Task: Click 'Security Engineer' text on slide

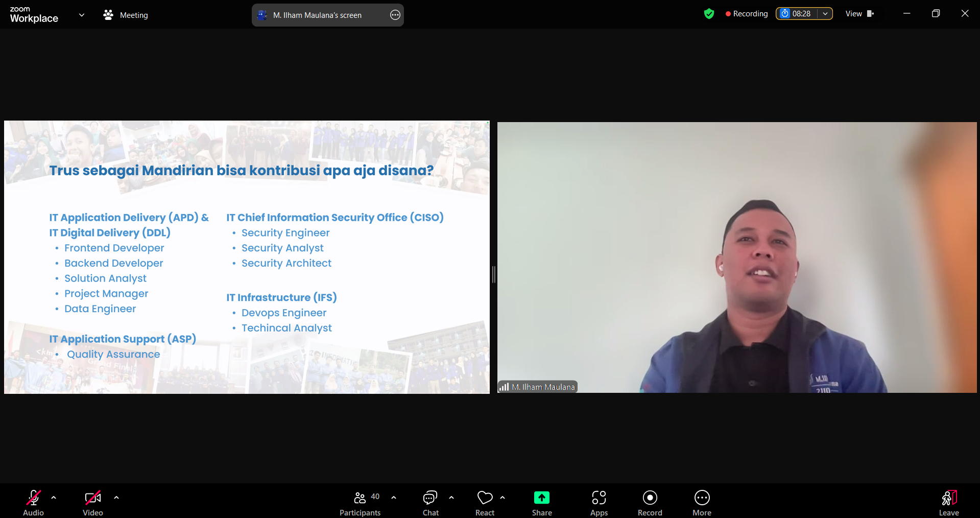Action: 285,233
